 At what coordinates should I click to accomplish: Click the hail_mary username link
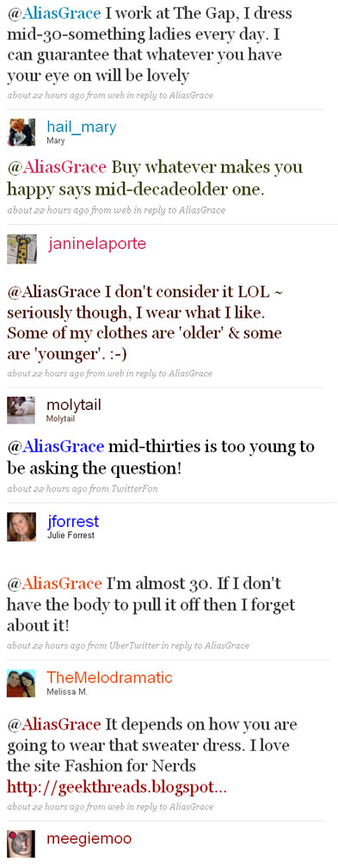pos(82,127)
